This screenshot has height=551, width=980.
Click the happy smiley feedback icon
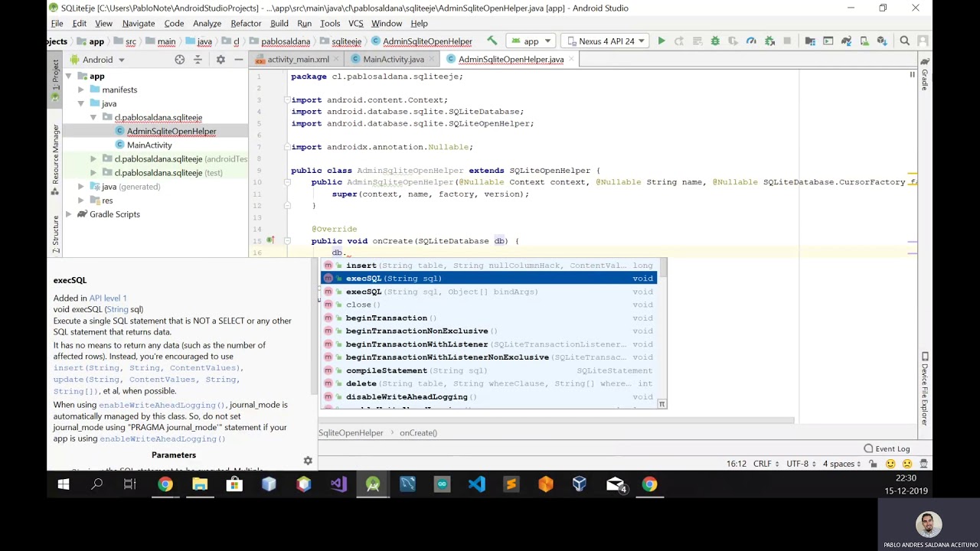pyautogui.click(x=890, y=464)
